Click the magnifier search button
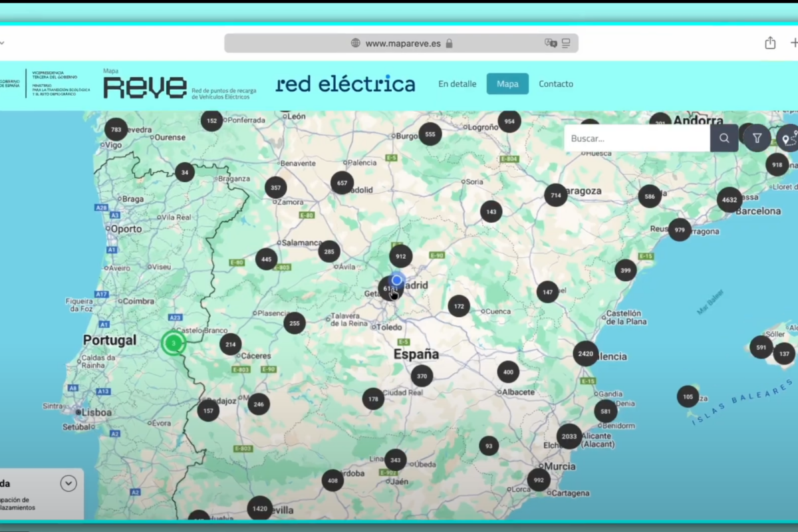Image resolution: width=798 pixels, height=532 pixels. click(724, 138)
